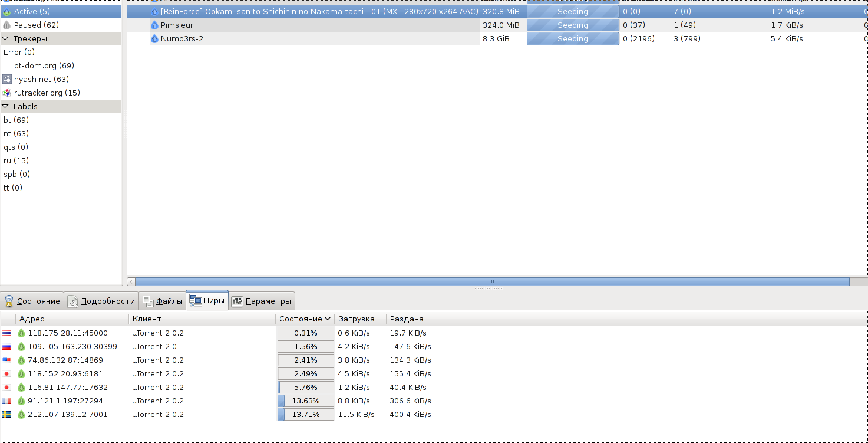This screenshot has width=868, height=443.
Task: Open the Параметры tab
Action: [262, 301]
